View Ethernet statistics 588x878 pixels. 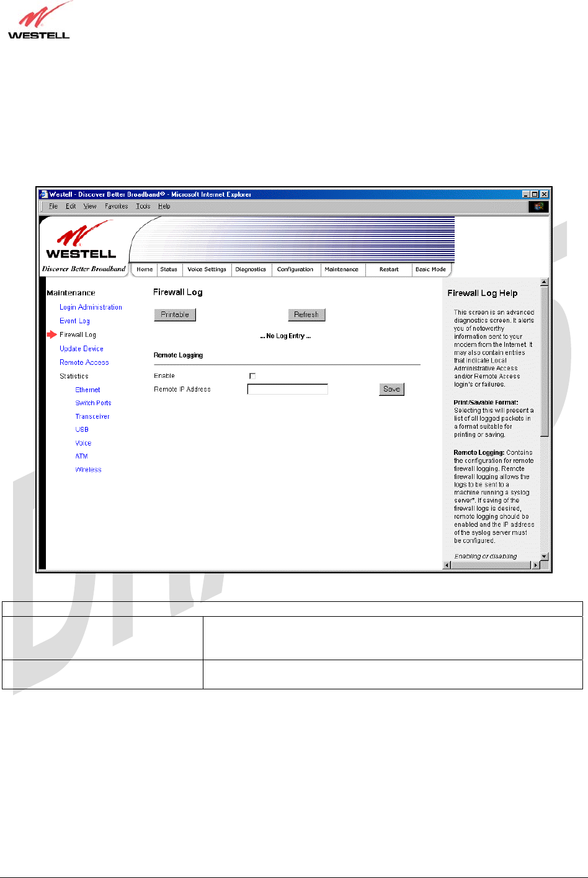pos(87,390)
